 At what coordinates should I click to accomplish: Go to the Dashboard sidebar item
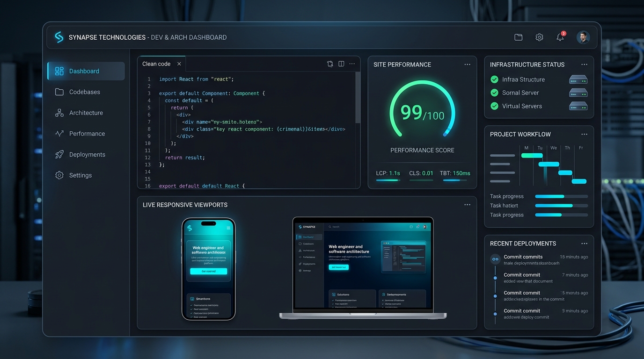click(86, 71)
